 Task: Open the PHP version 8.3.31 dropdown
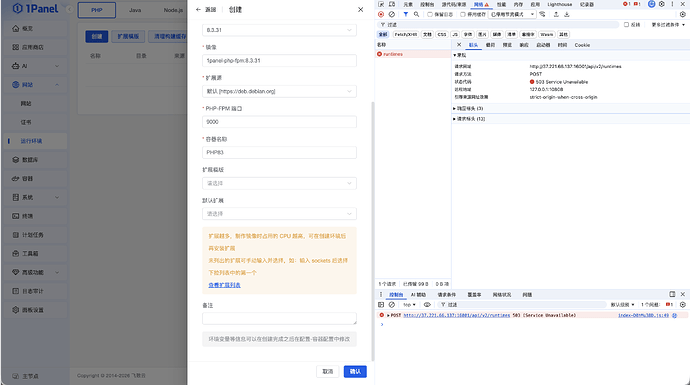click(279, 30)
